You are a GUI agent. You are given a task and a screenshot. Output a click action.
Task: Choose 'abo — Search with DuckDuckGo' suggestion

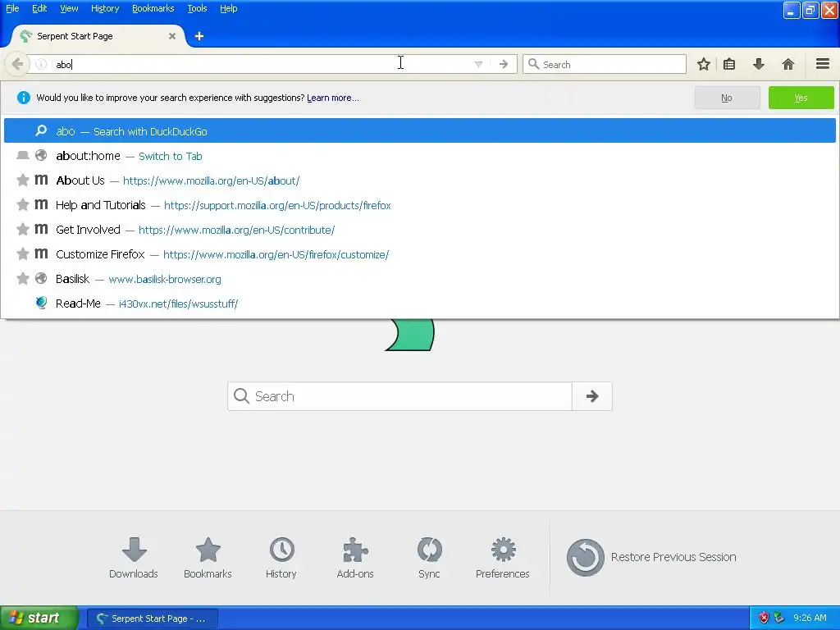click(419, 130)
